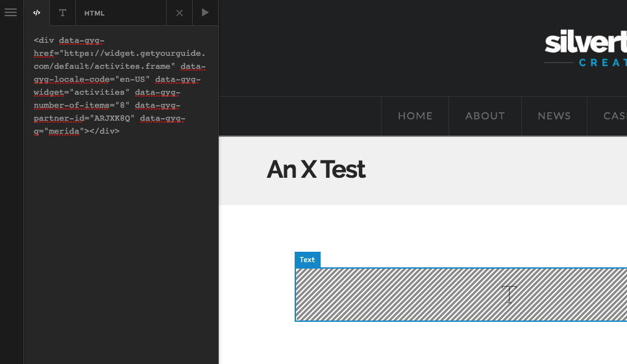627x364 pixels.
Task: Click the Silvert logo in header
Action: (x=586, y=47)
